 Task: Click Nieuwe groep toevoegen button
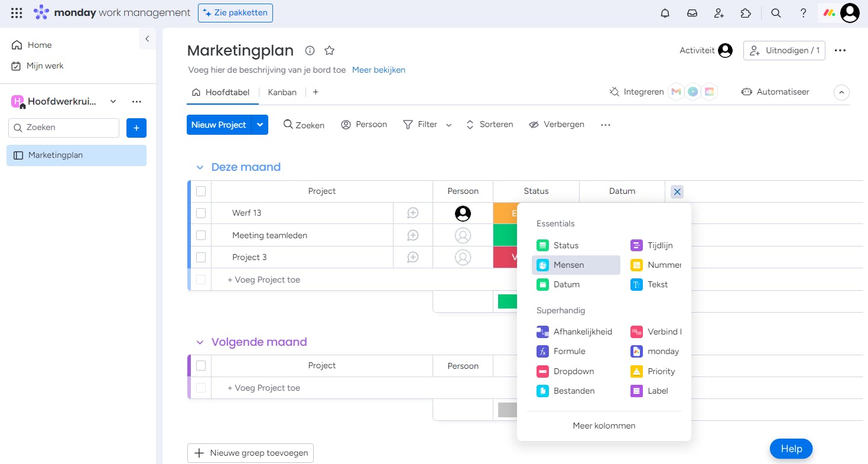click(251, 453)
